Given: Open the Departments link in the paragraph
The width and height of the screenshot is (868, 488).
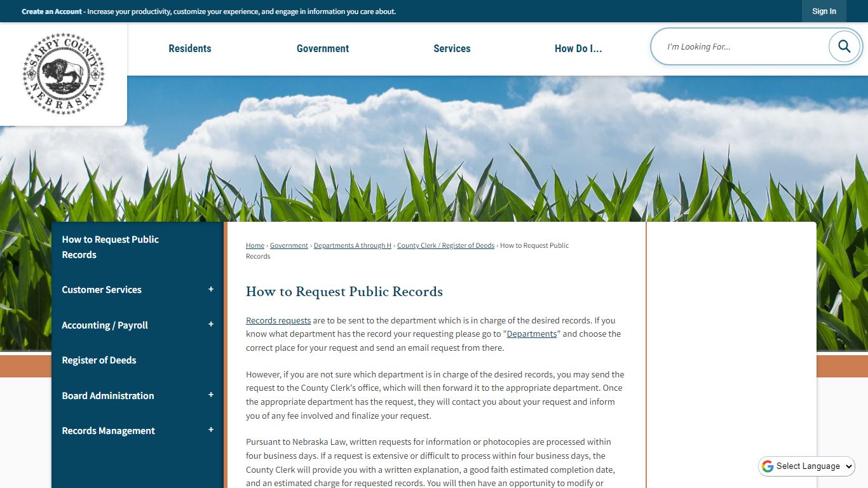Looking at the screenshot, I should pyautogui.click(x=532, y=334).
